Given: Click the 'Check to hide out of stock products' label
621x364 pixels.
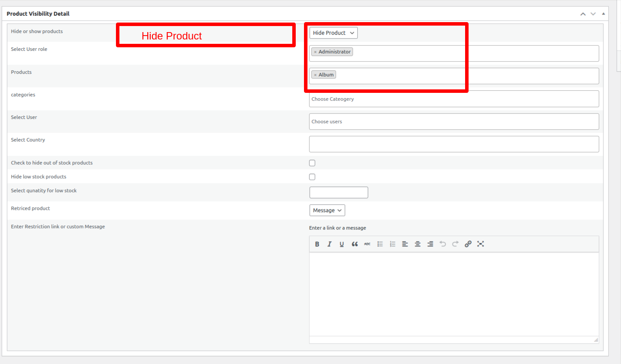Looking at the screenshot, I should [52, 163].
